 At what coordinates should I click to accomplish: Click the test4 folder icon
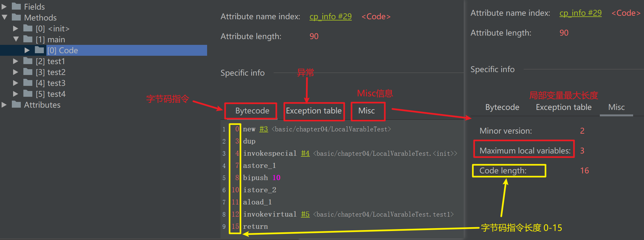click(28, 94)
